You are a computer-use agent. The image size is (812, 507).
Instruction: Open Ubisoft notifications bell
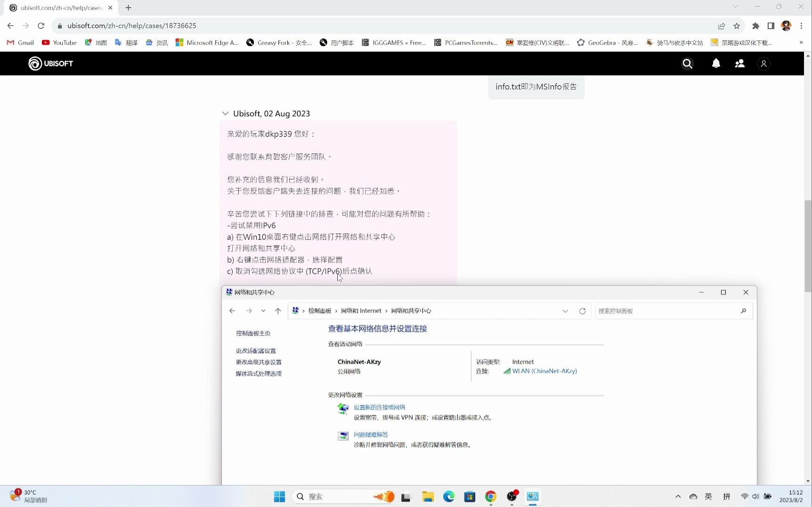[716, 64]
